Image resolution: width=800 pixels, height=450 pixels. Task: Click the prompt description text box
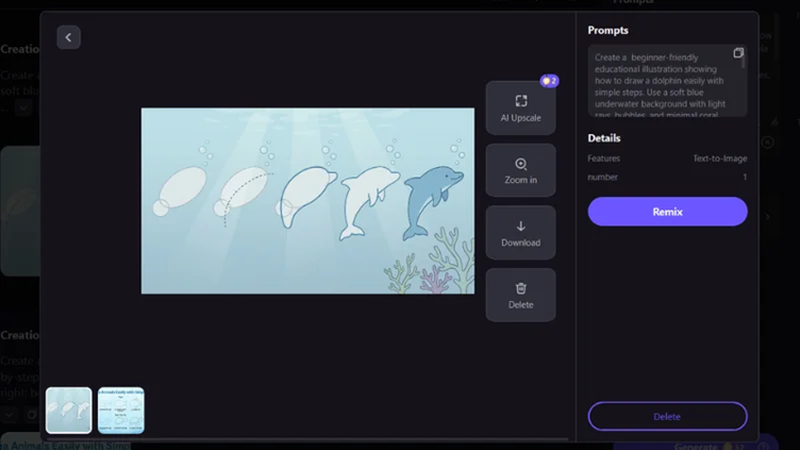coord(667,81)
